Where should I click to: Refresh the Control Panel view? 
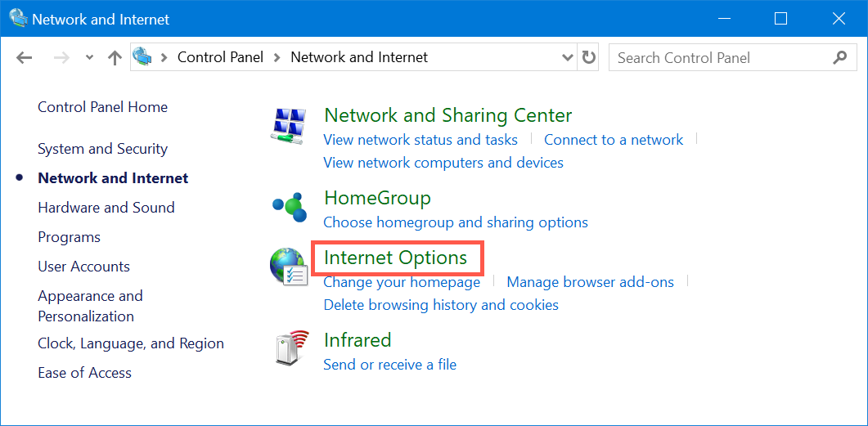(589, 58)
